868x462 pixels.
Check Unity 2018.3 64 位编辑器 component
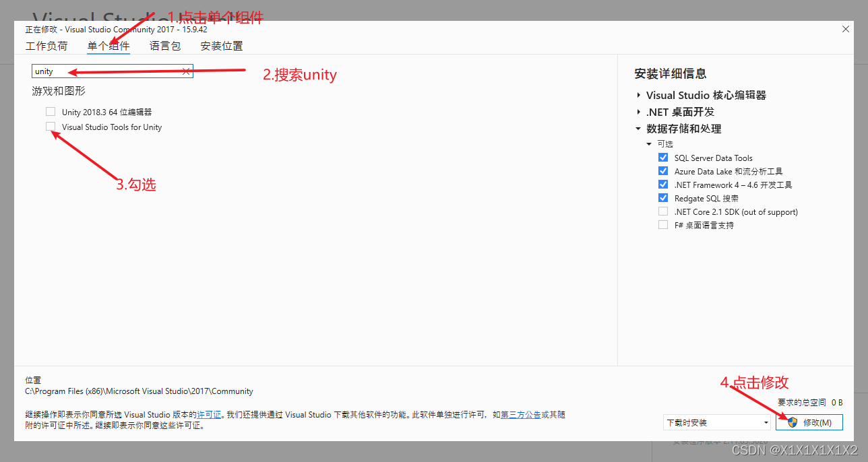pyautogui.click(x=50, y=111)
